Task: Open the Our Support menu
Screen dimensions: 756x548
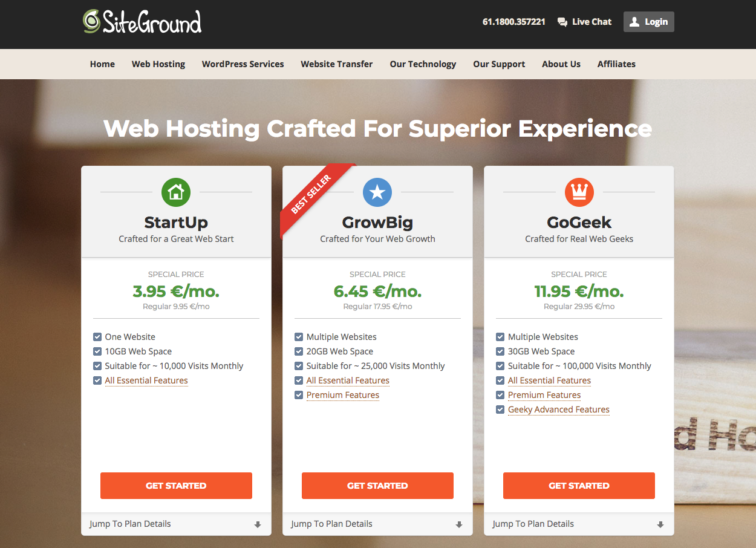Action: (499, 64)
